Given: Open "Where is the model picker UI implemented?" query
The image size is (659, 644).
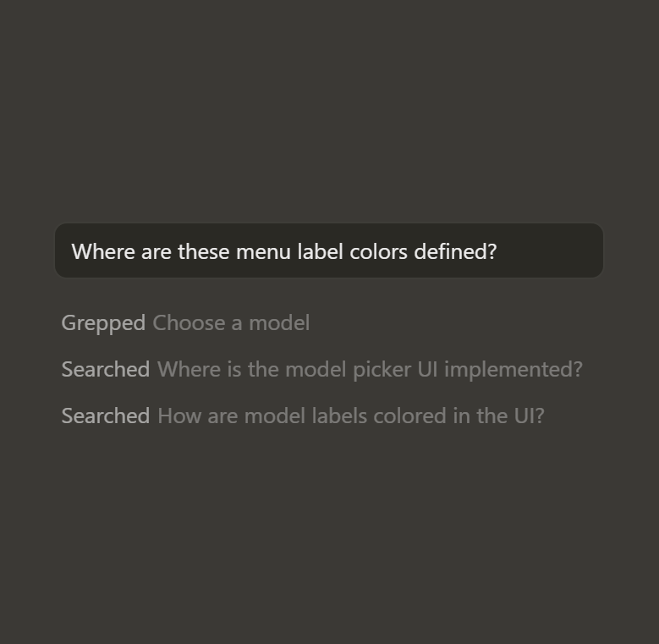Looking at the screenshot, I should click(x=370, y=370).
